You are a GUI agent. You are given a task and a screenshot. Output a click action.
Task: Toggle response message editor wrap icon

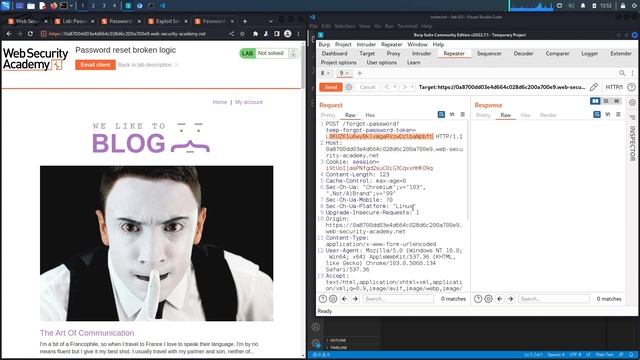[597, 115]
